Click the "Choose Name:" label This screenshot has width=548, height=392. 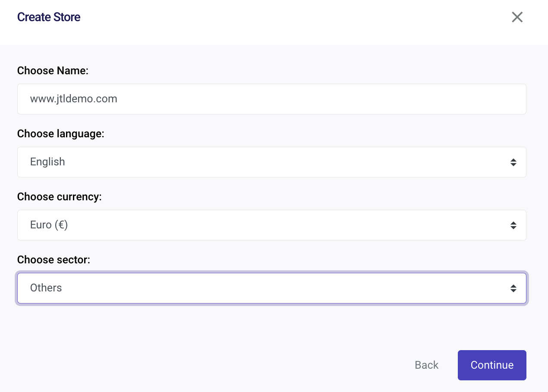[53, 71]
